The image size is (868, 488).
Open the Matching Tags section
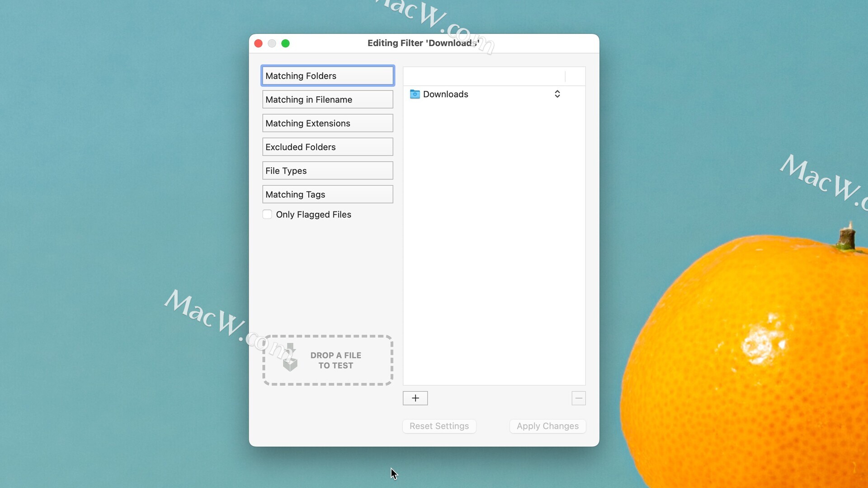click(327, 194)
